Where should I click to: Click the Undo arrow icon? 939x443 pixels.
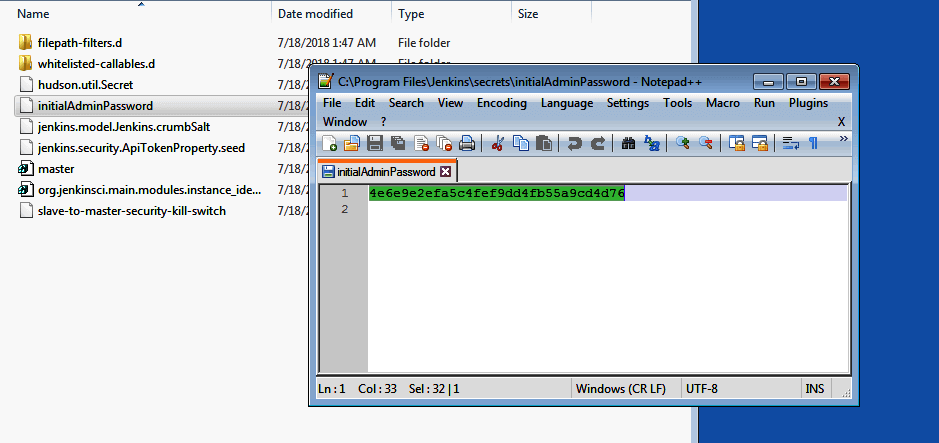pos(574,143)
